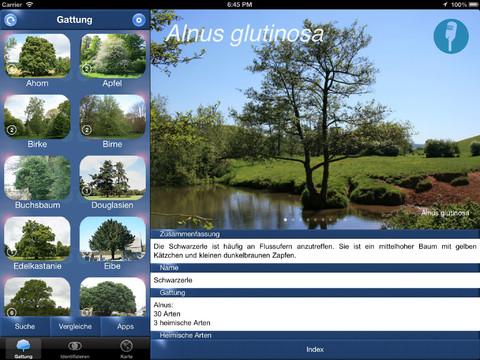Screen dimensions: 480x360
Task: Open the Karte globe tab icon
Action: pos(127,346)
